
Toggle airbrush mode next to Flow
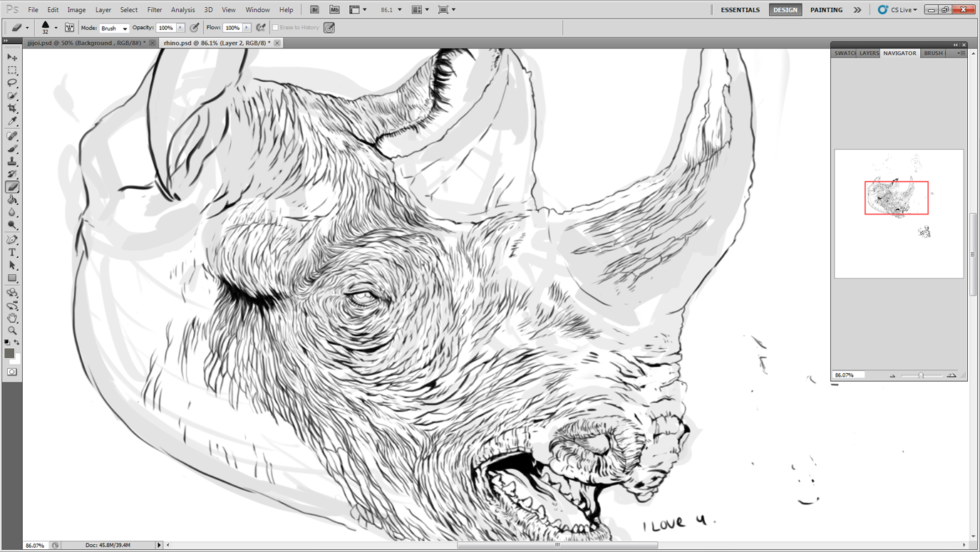click(261, 28)
